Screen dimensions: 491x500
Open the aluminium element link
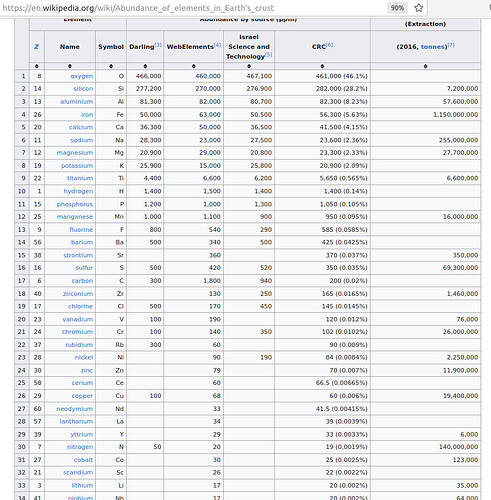(76, 101)
